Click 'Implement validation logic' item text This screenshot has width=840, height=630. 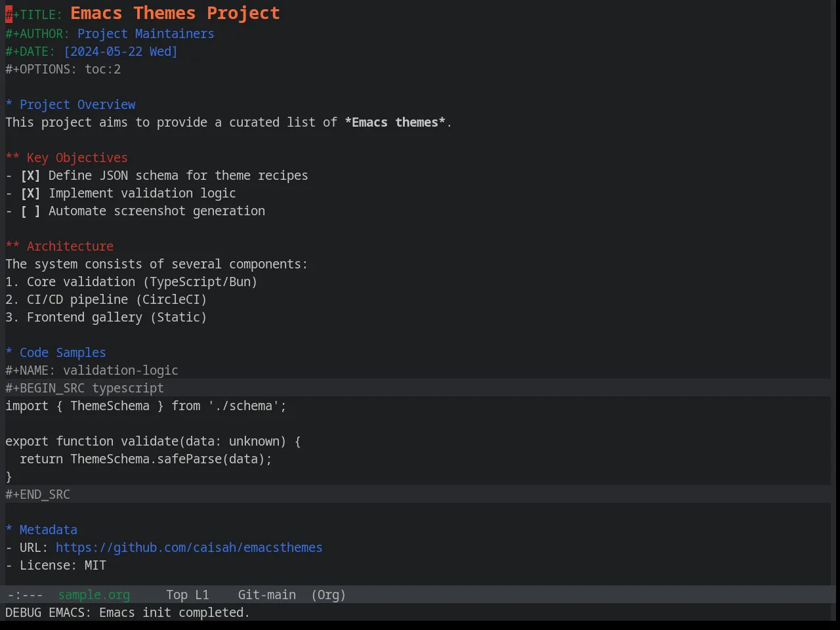[x=142, y=194]
